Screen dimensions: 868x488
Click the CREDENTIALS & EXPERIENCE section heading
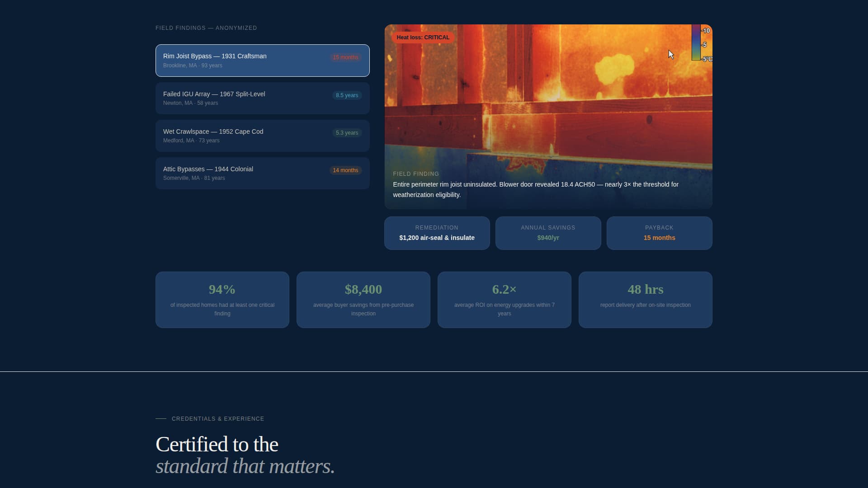click(217, 419)
